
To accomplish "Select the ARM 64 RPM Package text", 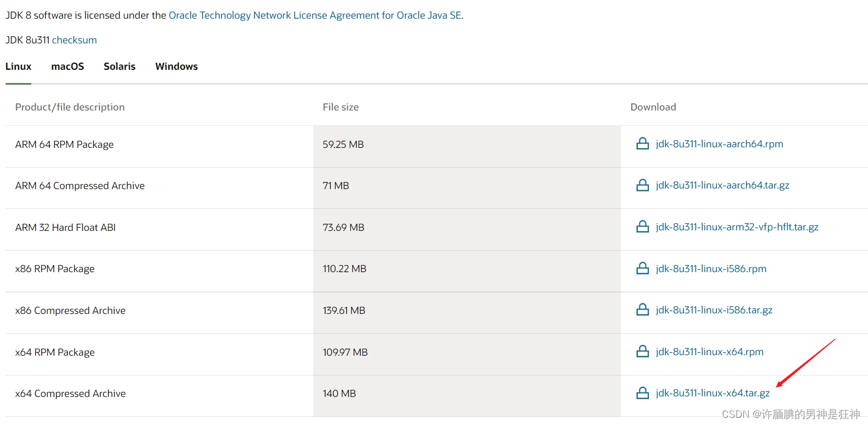I will coord(64,145).
